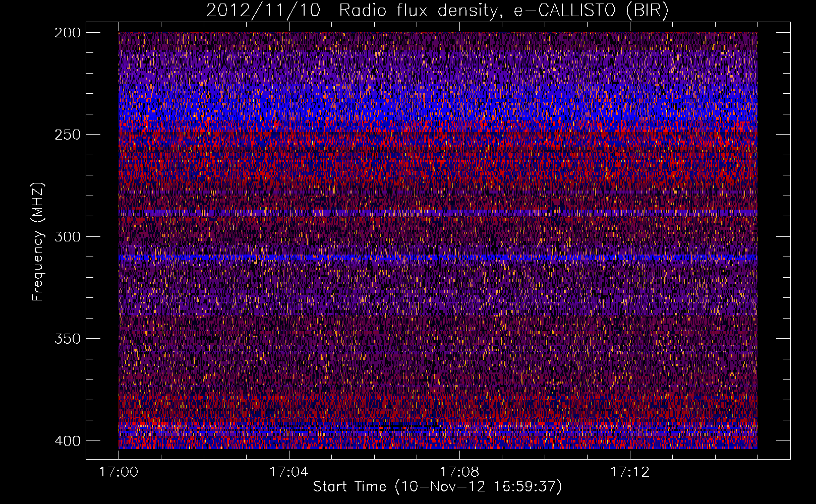Click the bright blue interference line near 310 MHz
The height and width of the screenshot is (504, 816).
438,258
